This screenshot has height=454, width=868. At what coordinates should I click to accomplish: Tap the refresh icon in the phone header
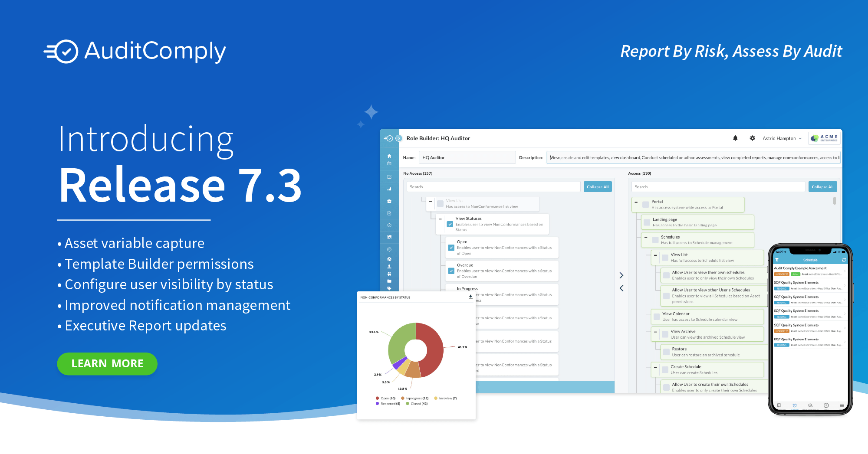844,260
